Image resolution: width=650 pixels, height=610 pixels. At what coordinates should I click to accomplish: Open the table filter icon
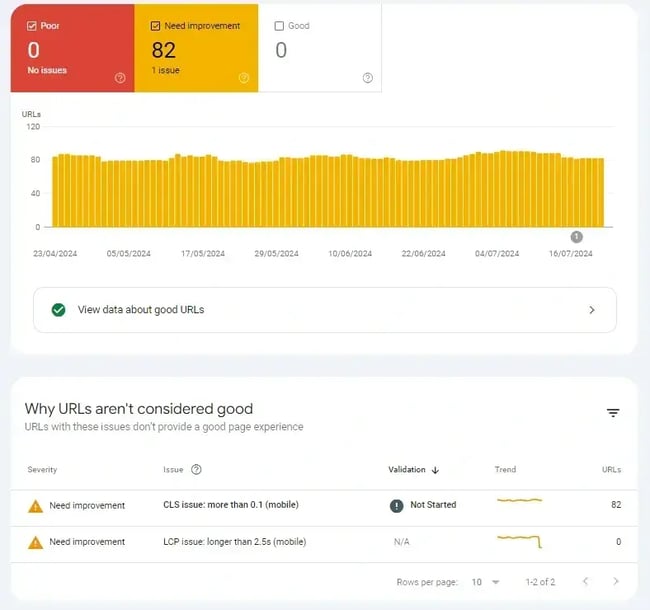613,413
